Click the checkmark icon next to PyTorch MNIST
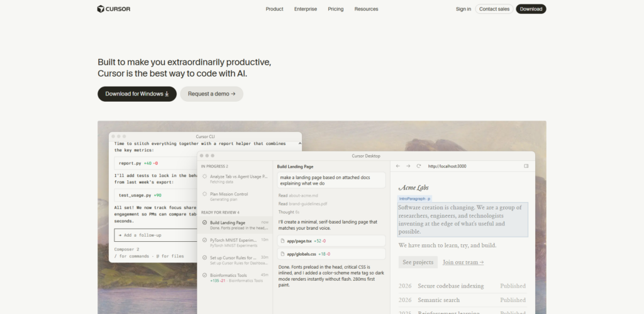 (204, 240)
